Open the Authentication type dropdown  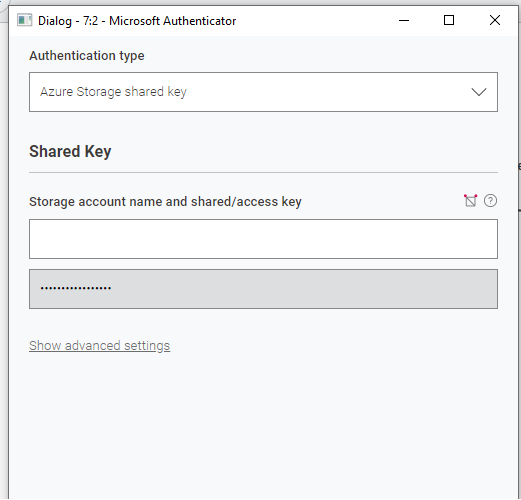tap(263, 92)
